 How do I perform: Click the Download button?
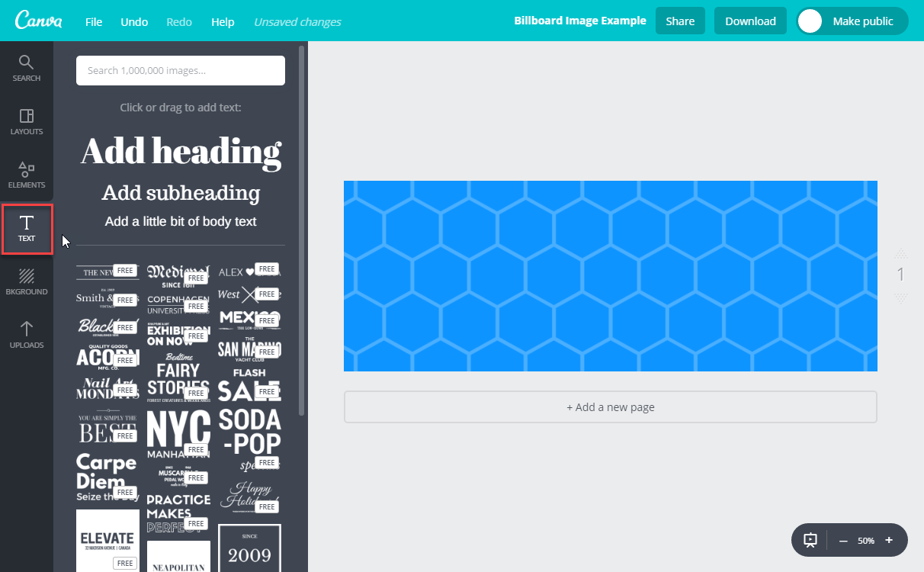[x=750, y=21]
